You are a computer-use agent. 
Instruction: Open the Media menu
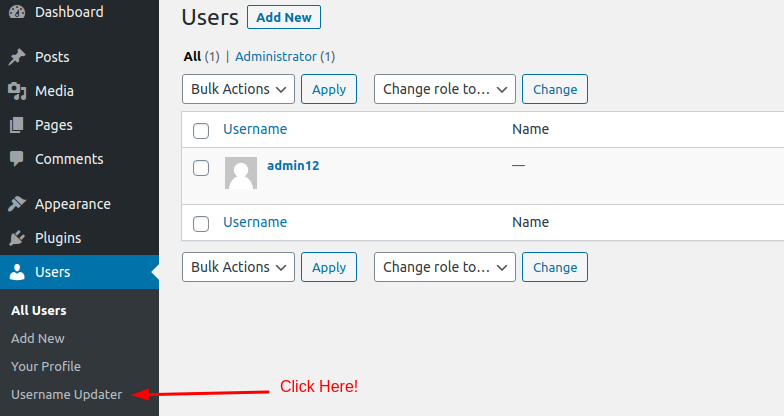tap(80, 91)
